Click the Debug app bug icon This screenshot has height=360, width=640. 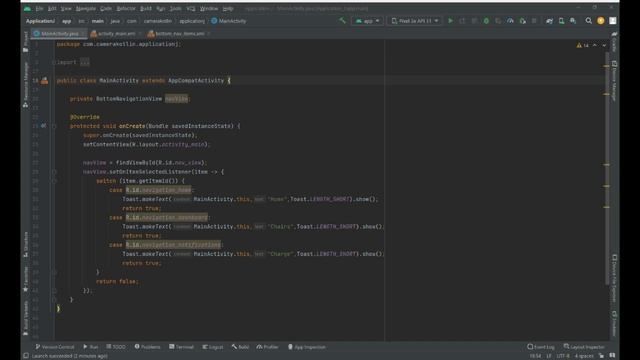click(x=486, y=20)
